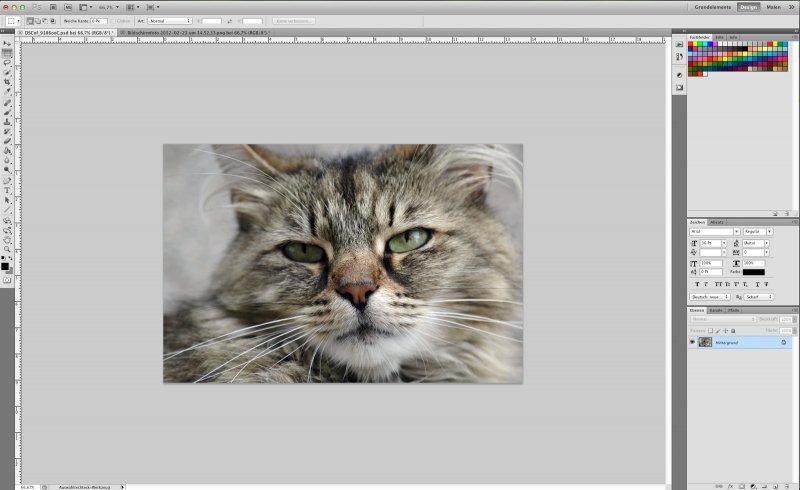
Task: Hide the Hintergrund layer eye icon
Action: point(692,342)
